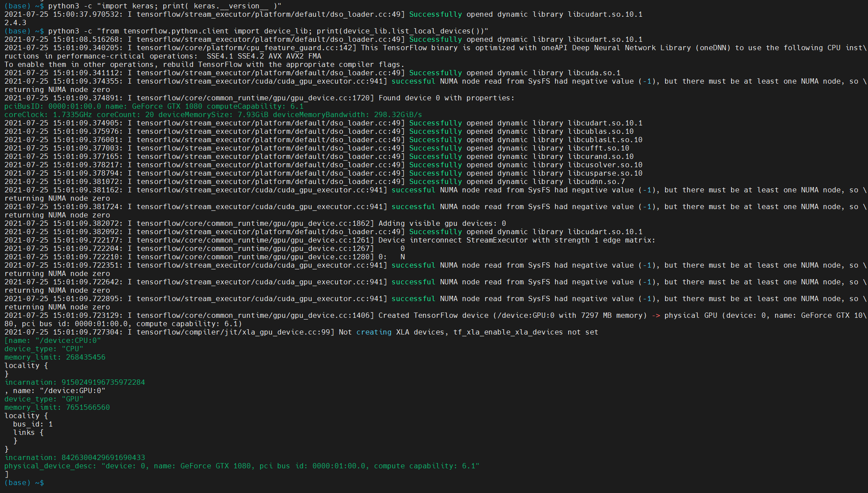Click NUMA log timestamp 15:01:09.722351
The height and width of the screenshot is (493, 868).
[86, 265]
